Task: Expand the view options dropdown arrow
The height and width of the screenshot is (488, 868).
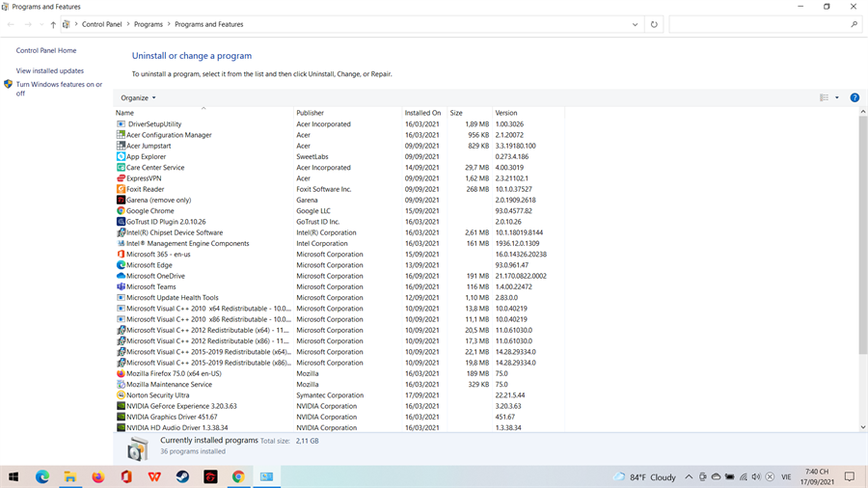Action: click(x=836, y=97)
